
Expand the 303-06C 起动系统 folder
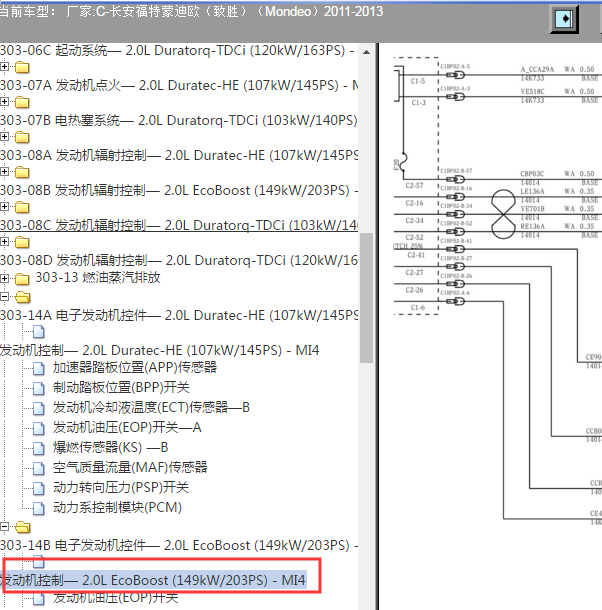click(4, 67)
